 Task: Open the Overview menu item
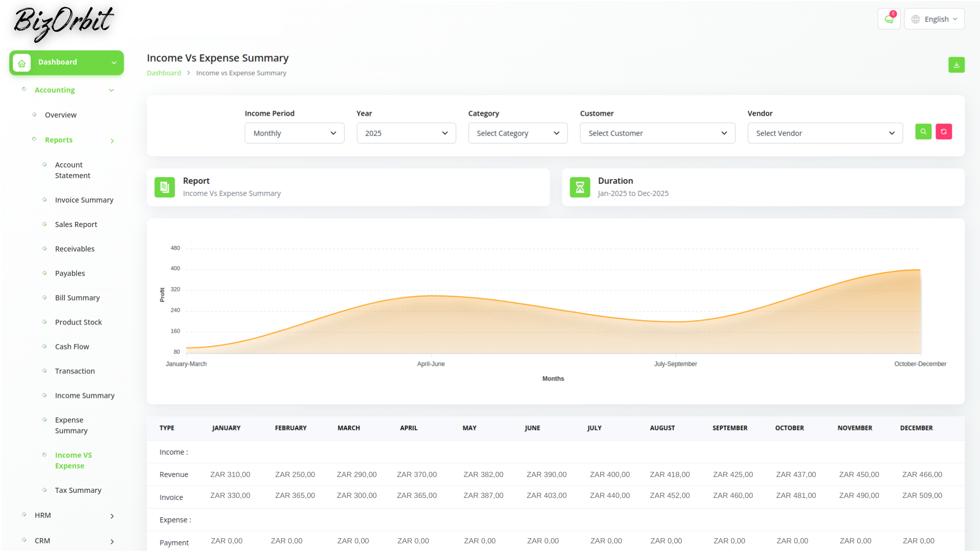pos(61,115)
